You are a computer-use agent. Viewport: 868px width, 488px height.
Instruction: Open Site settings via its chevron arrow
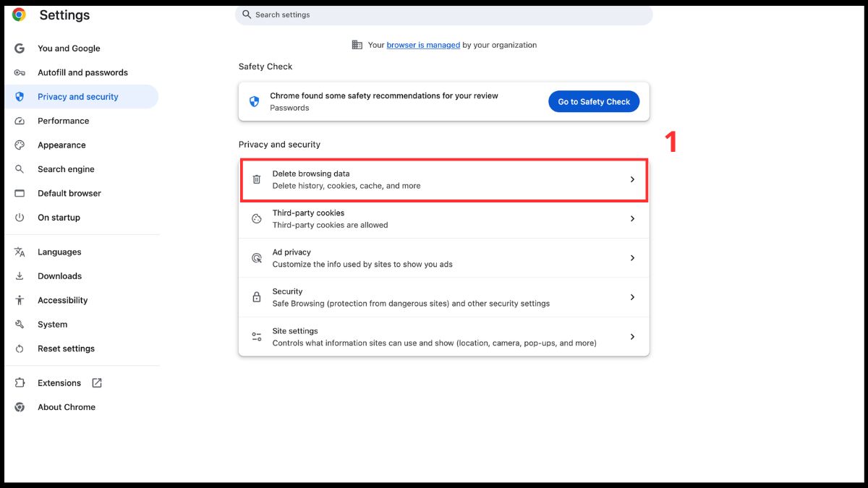632,337
